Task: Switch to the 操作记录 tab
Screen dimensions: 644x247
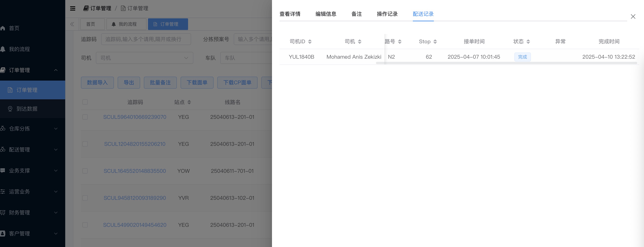Action: click(x=387, y=14)
